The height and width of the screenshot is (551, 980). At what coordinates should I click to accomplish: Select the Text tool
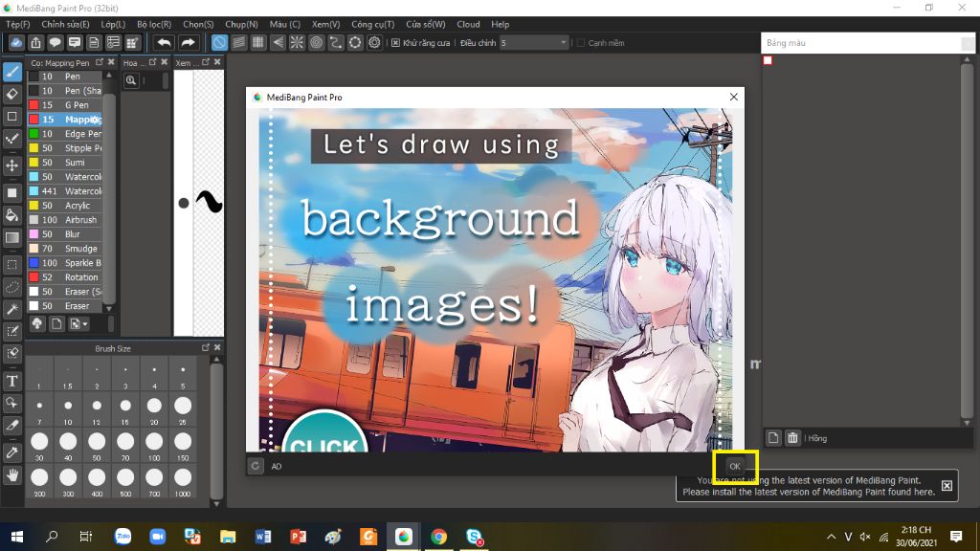11,381
